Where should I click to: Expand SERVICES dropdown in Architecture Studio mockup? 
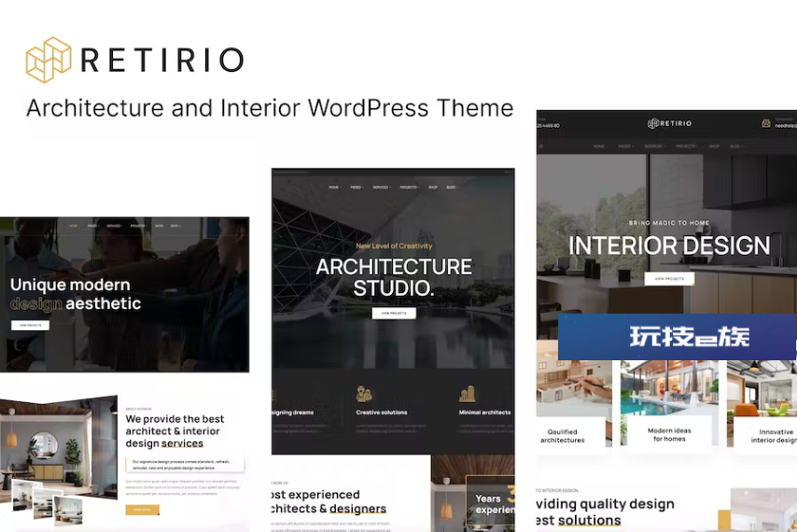(x=382, y=187)
